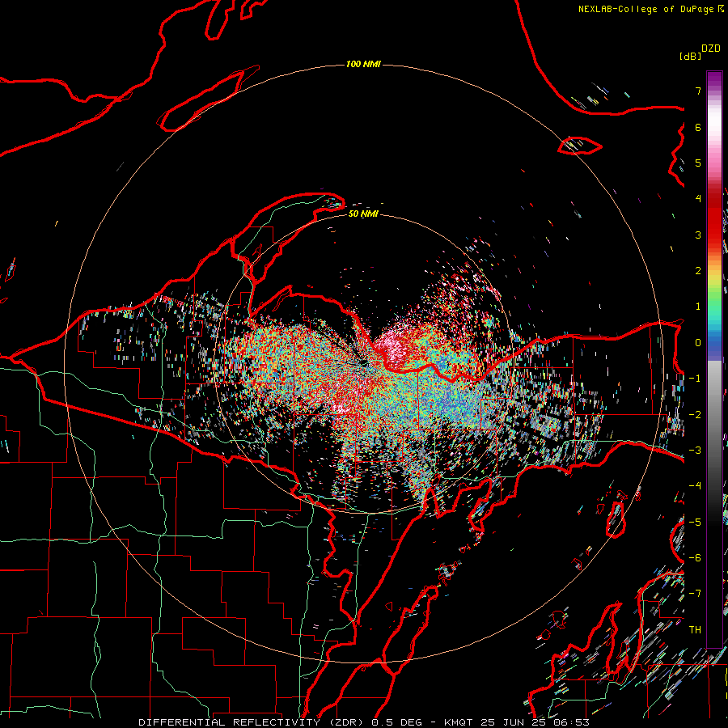Click the TH threshold label on the scale
728x728 pixels.
tap(695, 630)
